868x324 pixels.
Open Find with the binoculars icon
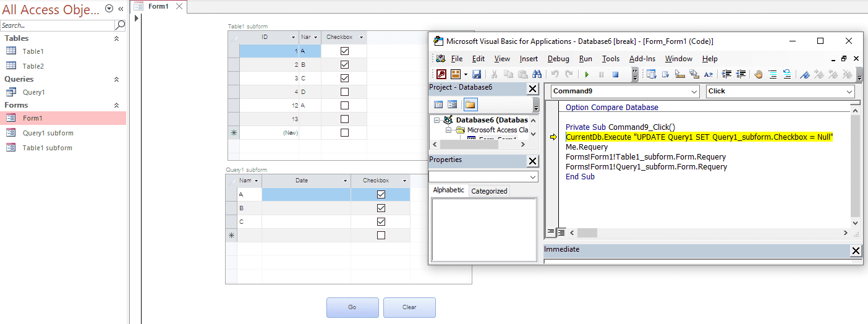537,74
